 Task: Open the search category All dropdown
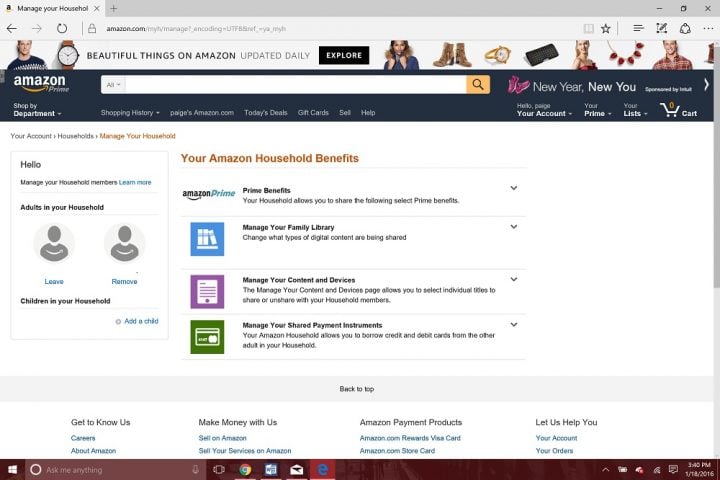(x=113, y=85)
